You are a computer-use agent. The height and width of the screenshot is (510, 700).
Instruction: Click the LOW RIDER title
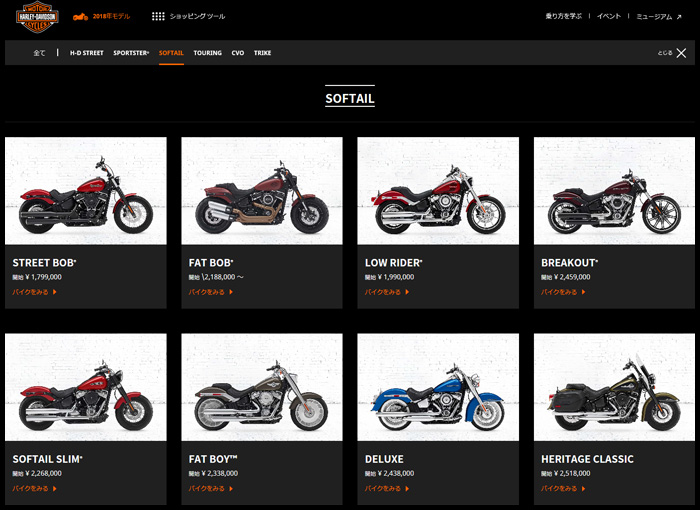pos(393,263)
